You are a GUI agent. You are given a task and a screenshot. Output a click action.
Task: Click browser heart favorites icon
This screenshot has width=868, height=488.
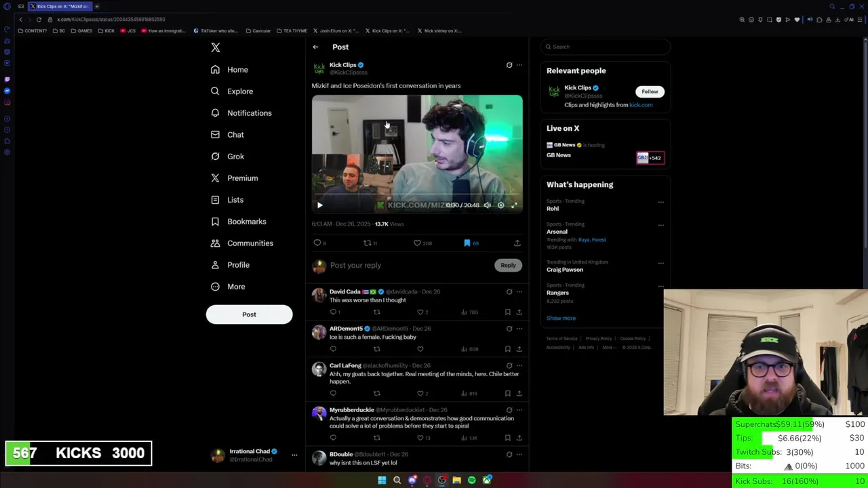point(797,20)
